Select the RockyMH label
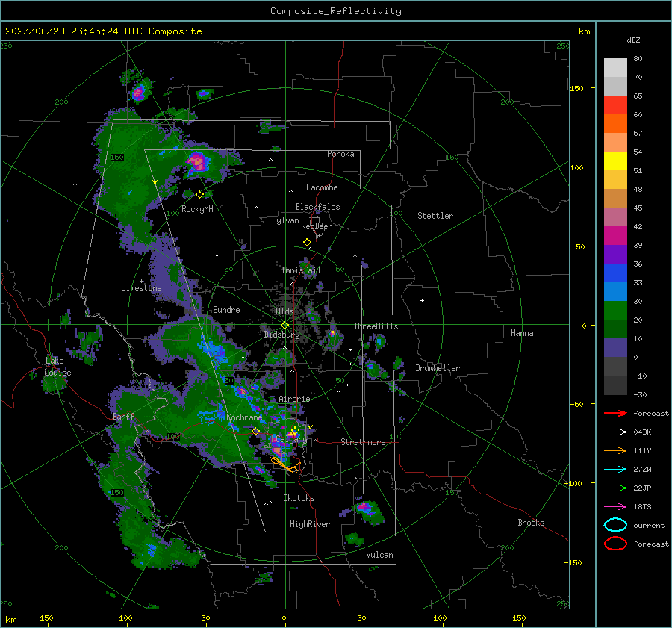Screen dimensions: 672x628 pyautogui.click(x=197, y=209)
